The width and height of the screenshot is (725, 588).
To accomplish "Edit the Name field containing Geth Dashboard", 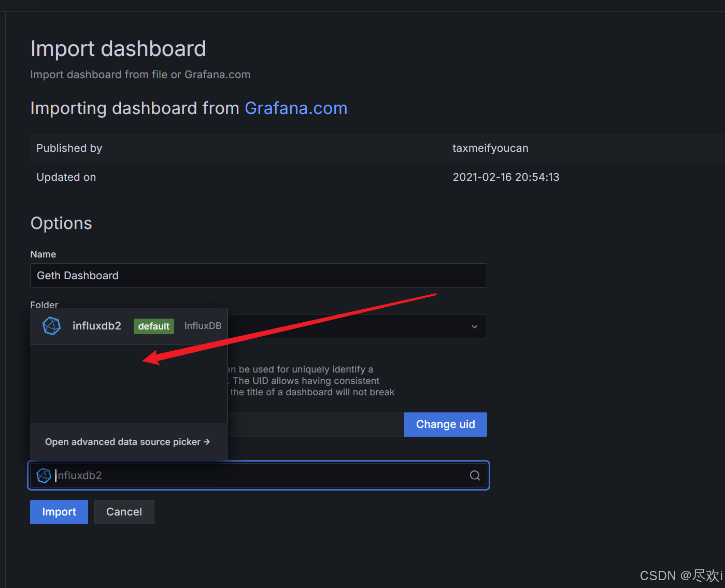I will [x=259, y=276].
